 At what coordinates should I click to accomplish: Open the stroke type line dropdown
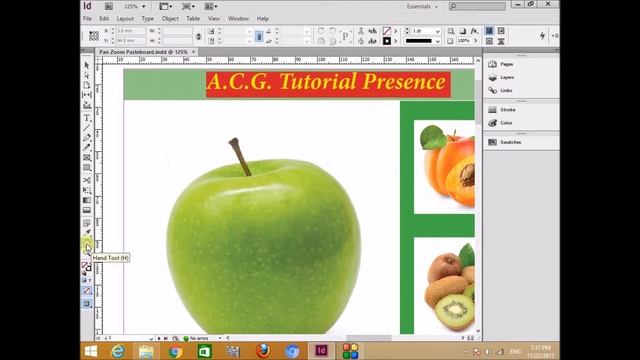tap(437, 41)
